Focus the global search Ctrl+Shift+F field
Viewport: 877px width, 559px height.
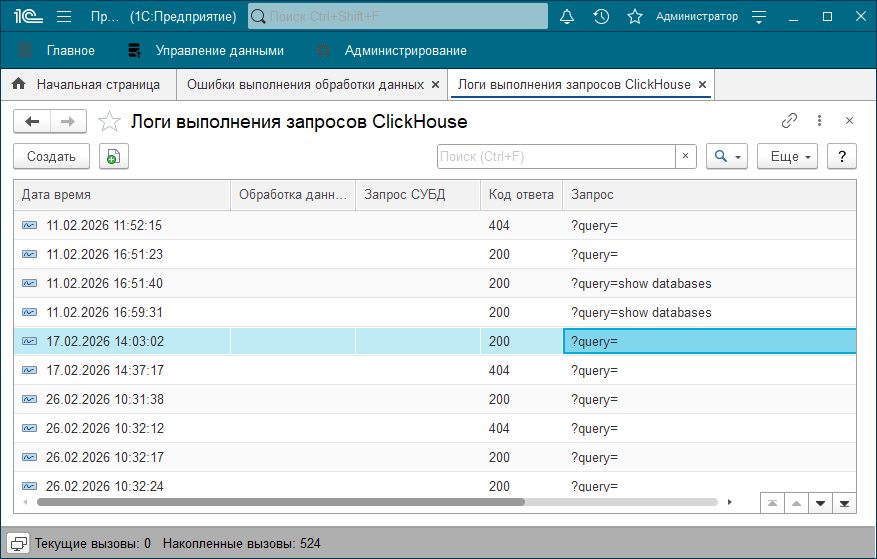398,16
